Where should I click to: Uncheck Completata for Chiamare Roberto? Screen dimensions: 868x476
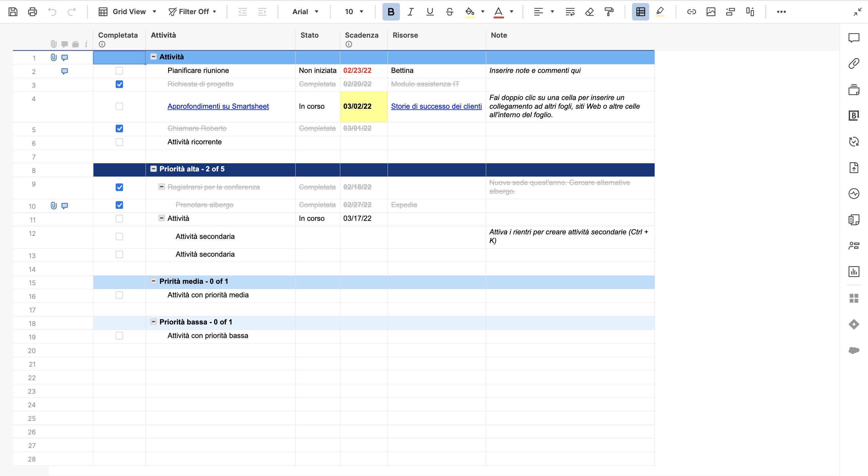(119, 129)
